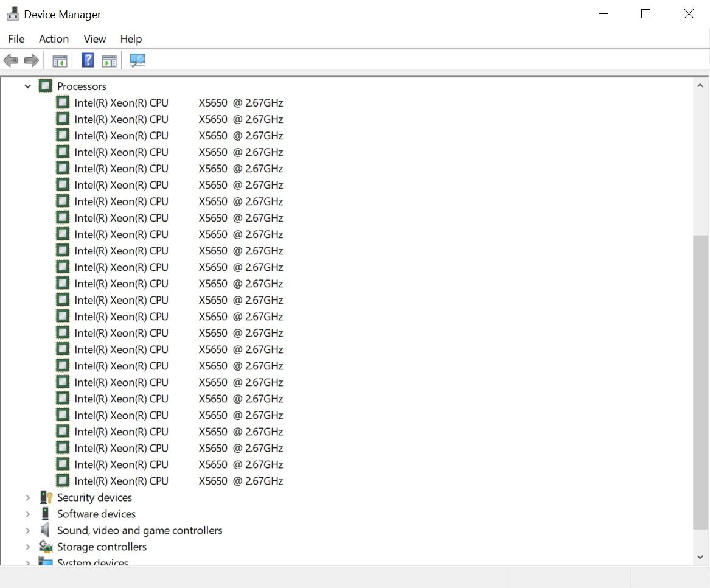Click the vertical scrollbar up arrow

point(700,85)
